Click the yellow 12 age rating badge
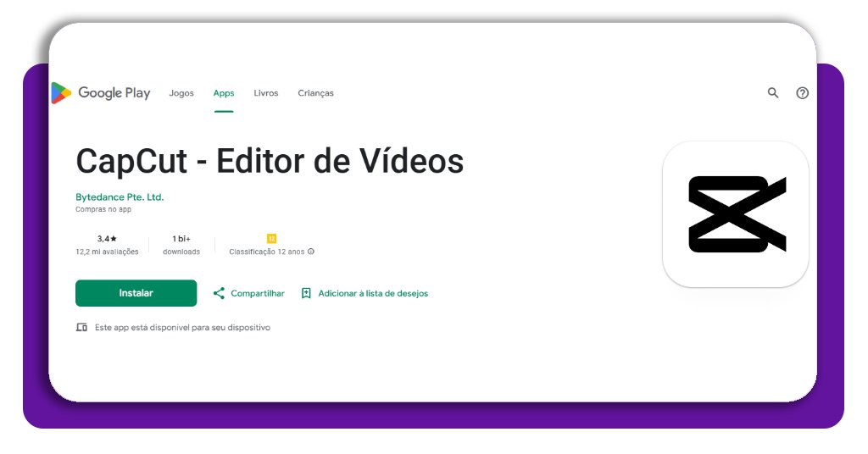The image size is (868, 454). point(271,238)
